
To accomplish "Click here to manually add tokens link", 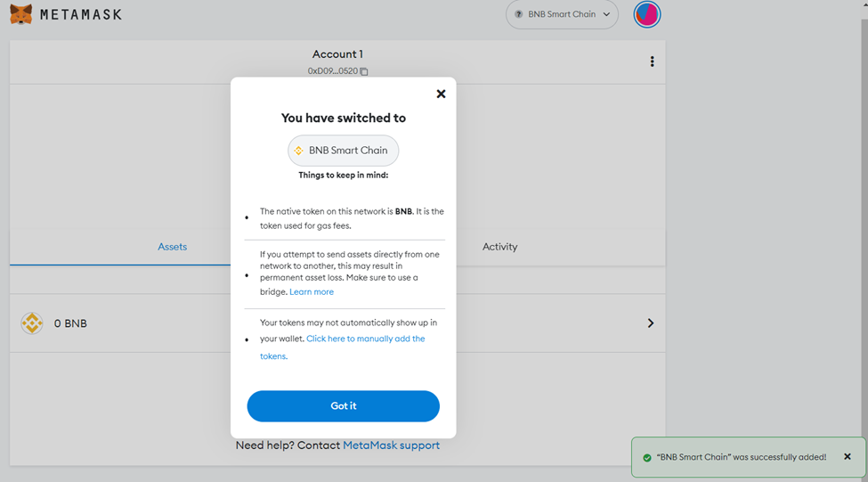I will tap(365, 339).
